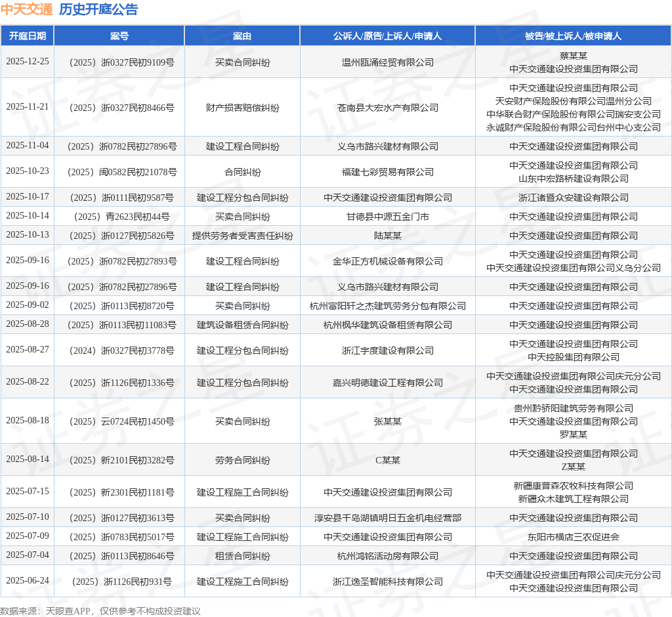
Task: Click date cell 2025-11-04
Action: (28, 145)
